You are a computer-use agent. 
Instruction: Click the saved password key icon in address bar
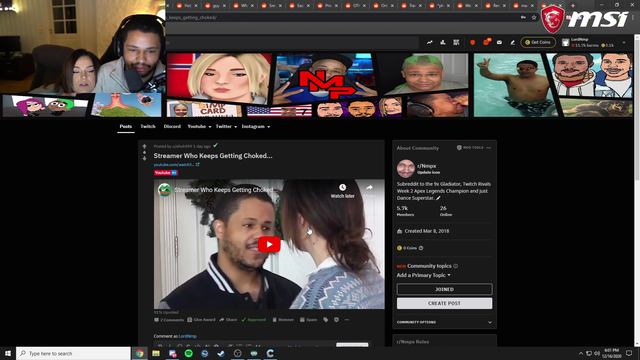coord(523,18)
